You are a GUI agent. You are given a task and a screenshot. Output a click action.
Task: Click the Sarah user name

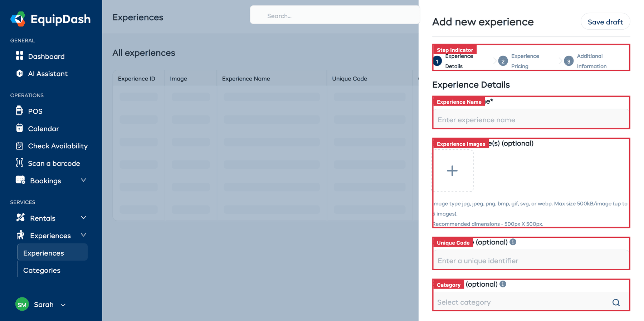tap(44, 305)
